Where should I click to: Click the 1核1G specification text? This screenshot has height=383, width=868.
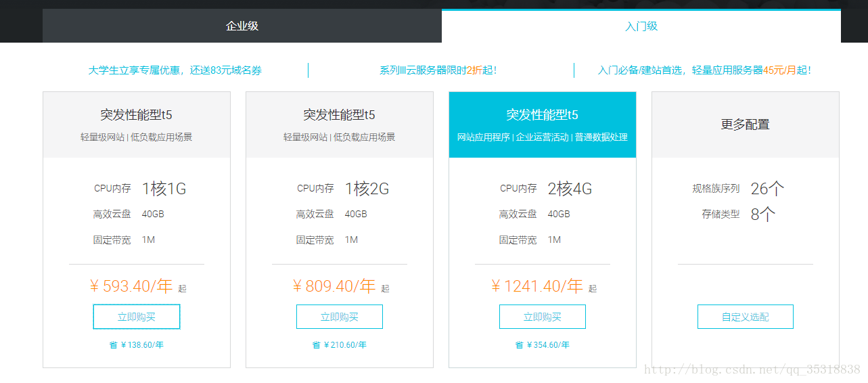[x=164, y=189]
